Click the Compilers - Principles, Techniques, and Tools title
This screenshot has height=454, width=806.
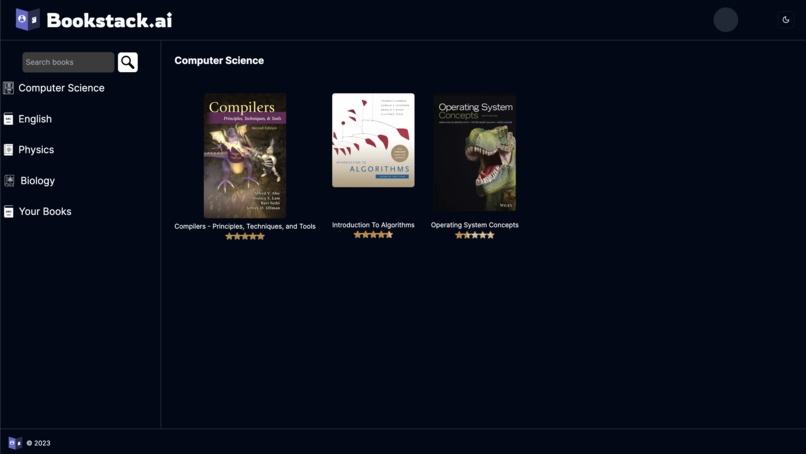pos(245,226)
